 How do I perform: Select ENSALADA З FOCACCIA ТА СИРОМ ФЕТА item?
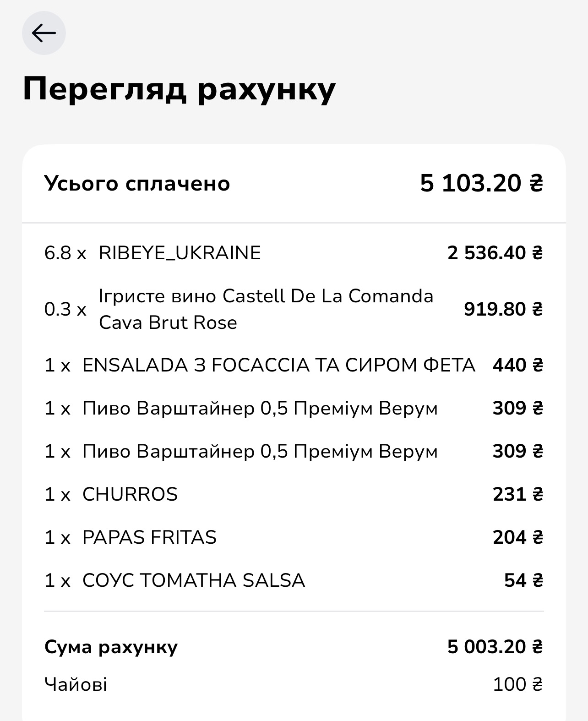[x=294, y=365]
